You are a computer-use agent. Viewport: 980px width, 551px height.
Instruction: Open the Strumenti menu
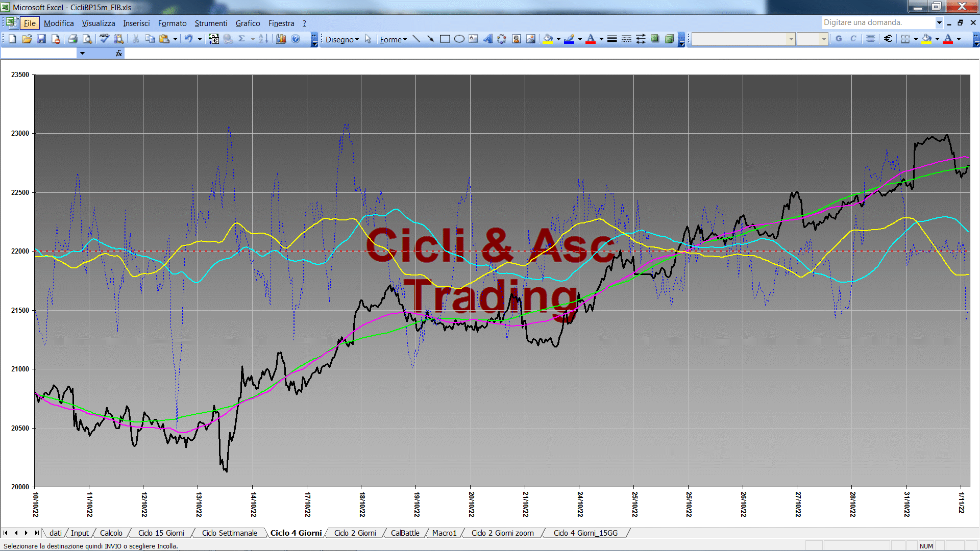point(211,23)
